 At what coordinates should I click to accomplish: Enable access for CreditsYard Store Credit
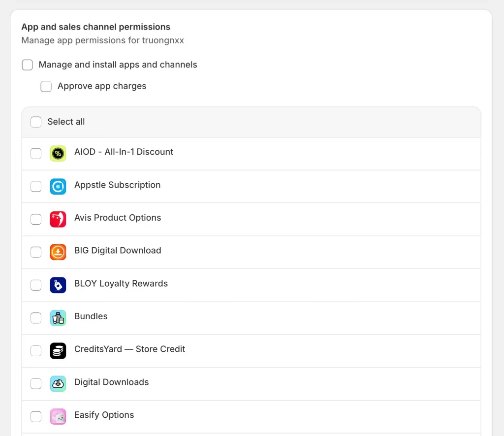click(35, 351)
